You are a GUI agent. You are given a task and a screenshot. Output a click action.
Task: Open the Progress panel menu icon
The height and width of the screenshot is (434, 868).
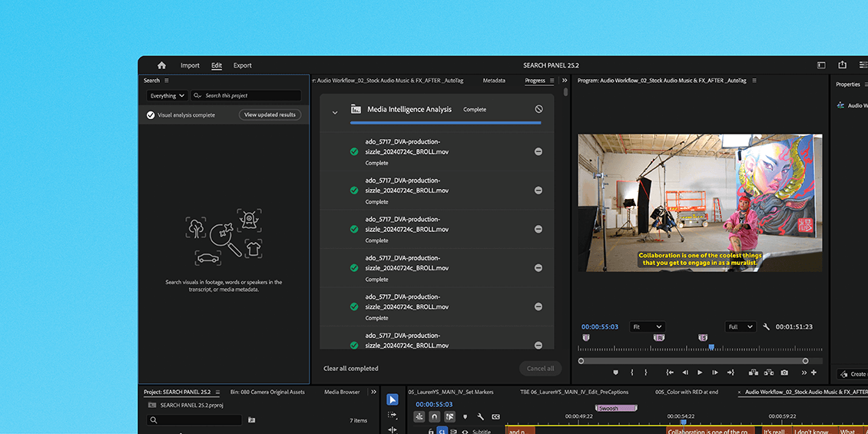552,80
